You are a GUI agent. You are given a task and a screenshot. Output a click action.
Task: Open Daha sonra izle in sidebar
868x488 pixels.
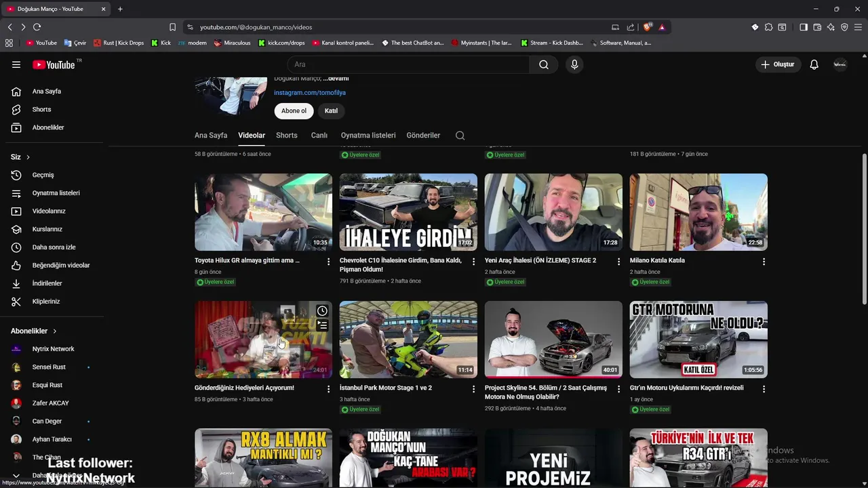[x=54, y=247]
